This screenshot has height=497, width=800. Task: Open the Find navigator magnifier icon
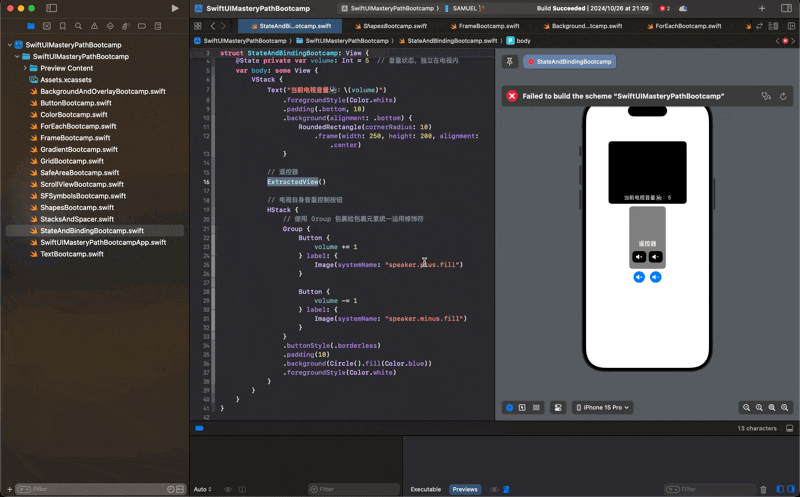tap(79, 26)
